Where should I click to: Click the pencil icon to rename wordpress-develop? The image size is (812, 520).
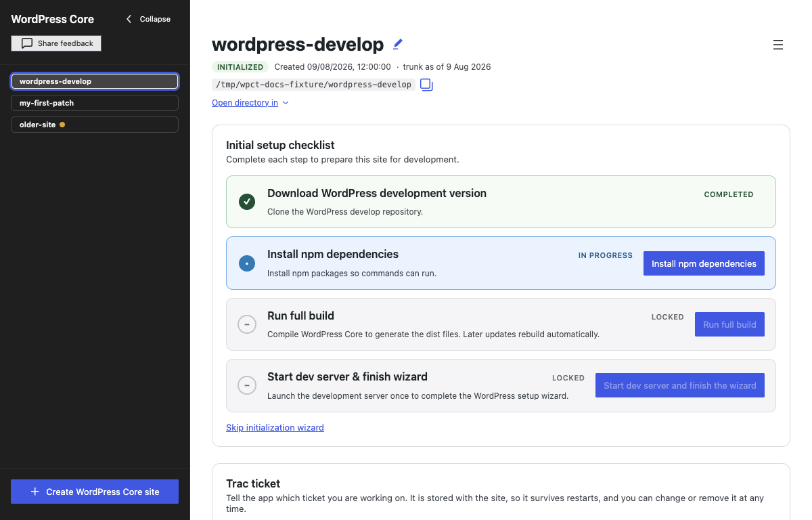click(398, 44)
